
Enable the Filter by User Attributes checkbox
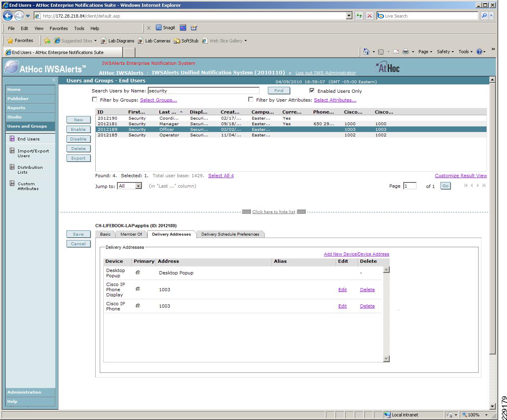point(251,99)
